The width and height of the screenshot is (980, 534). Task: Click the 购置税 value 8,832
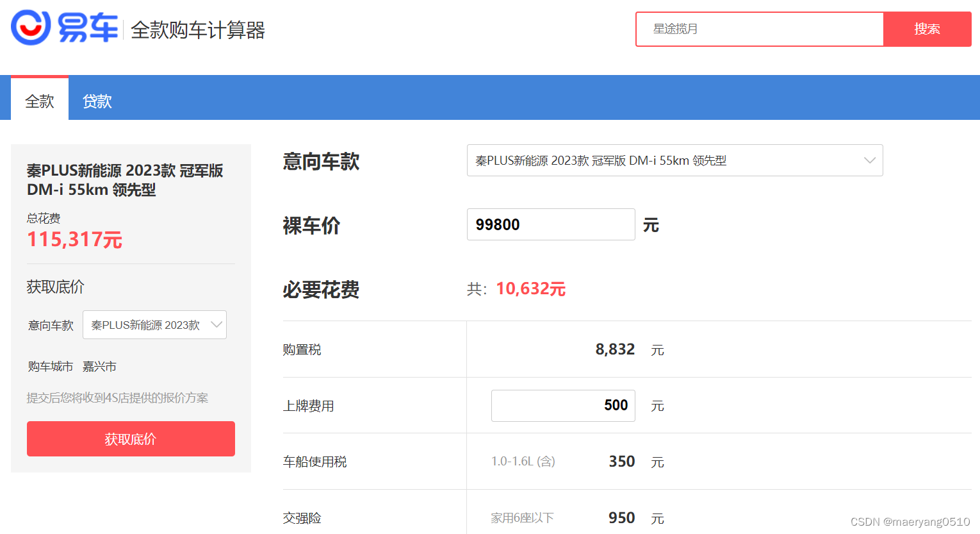click(x=615, y=349)
